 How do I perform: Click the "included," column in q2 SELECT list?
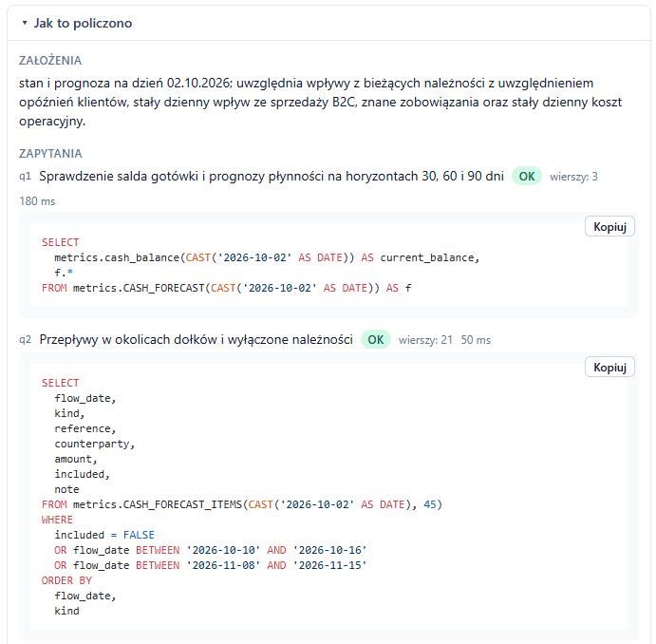tap(82, 474)
